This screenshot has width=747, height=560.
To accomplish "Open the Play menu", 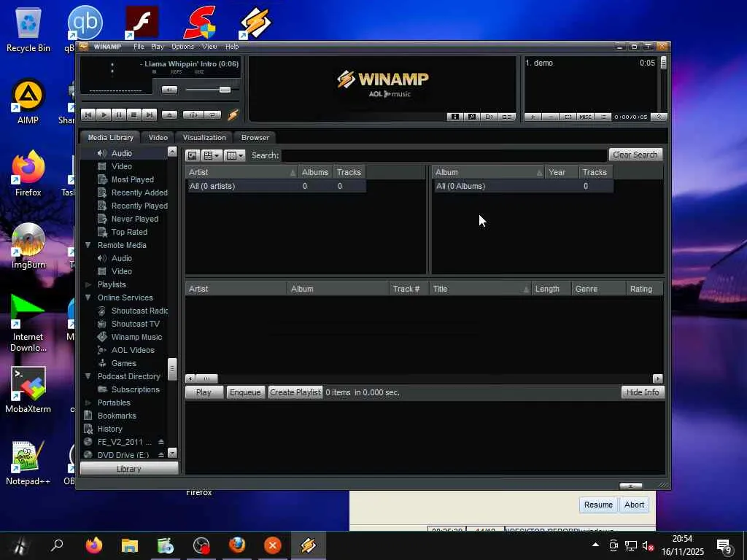I will pyautogui.click(x=158, y=47).
